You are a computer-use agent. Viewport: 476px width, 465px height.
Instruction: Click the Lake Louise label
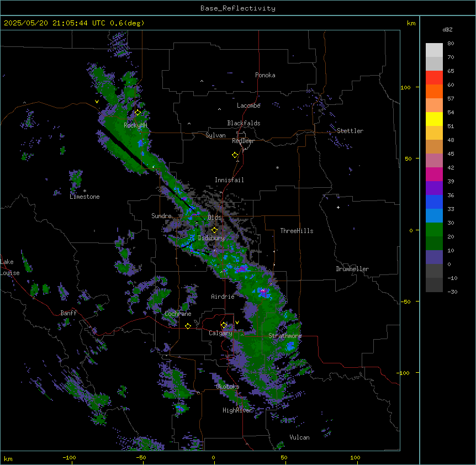tap(10, 267)
